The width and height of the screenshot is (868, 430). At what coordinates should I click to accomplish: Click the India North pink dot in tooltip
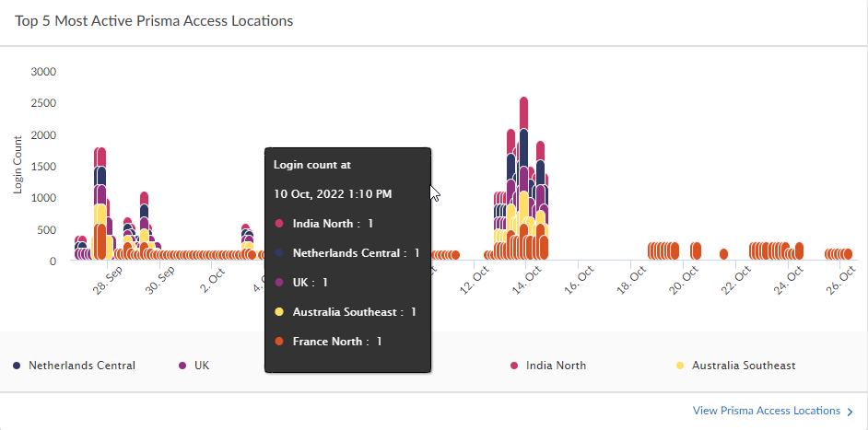[279, 223]
